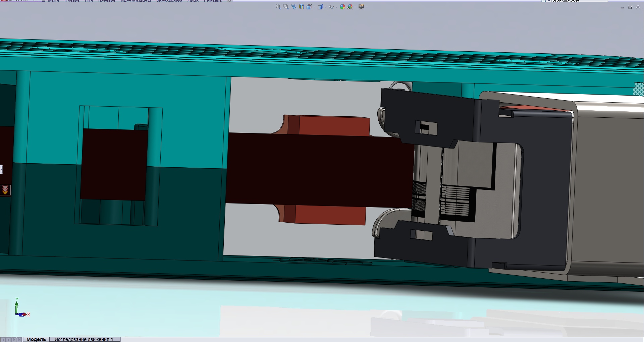Close the document window
The height and width of the screenshot is (342, 644).
click(638, 7)
